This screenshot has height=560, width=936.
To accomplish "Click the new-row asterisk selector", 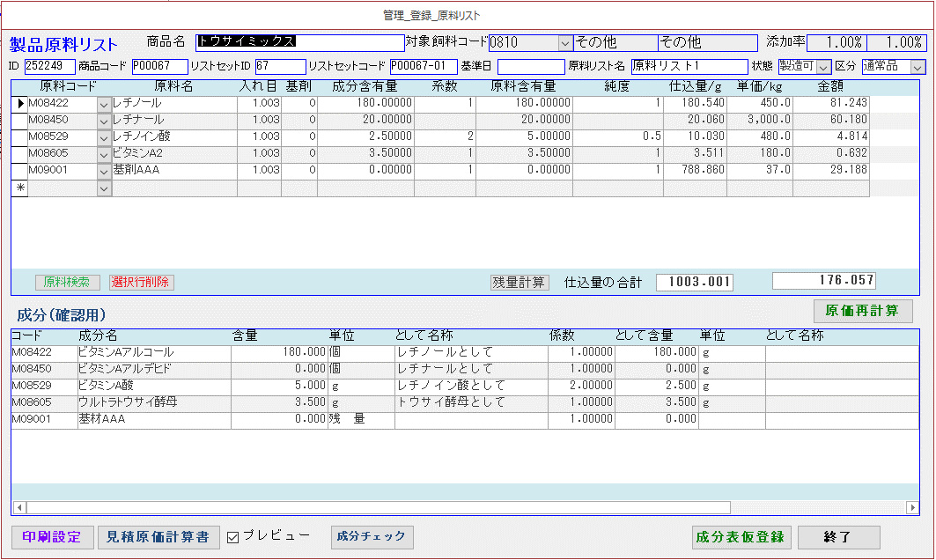I will coord(18,188).
